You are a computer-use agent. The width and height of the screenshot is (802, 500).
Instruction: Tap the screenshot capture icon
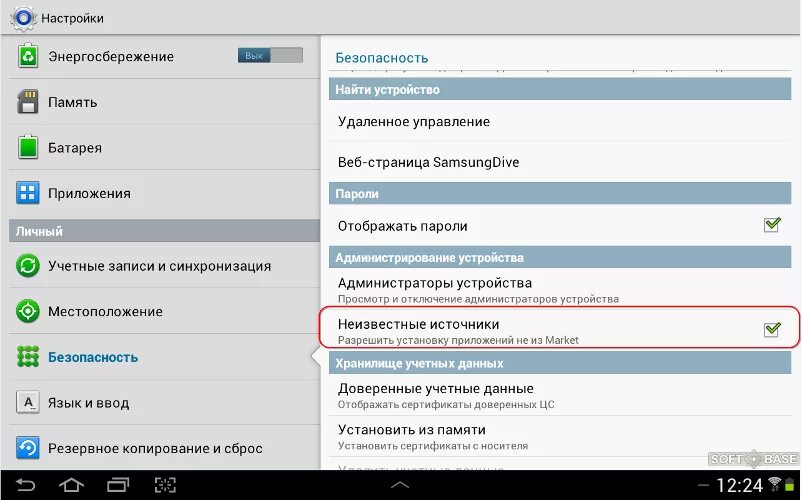tap(165, 485)
